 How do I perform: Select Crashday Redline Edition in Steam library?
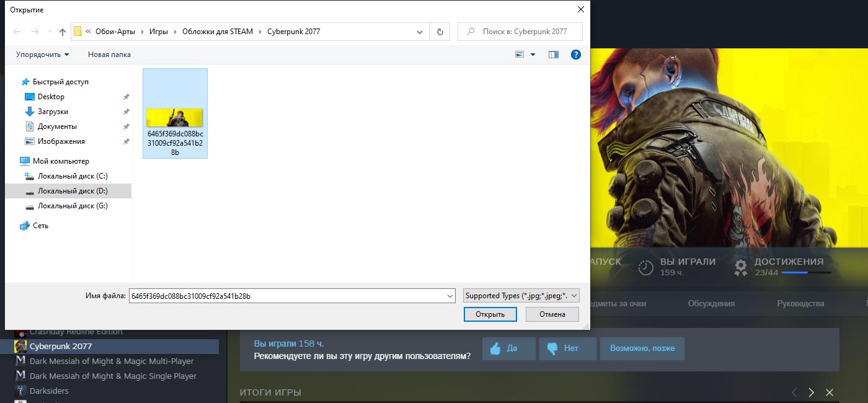coord(76,332)
